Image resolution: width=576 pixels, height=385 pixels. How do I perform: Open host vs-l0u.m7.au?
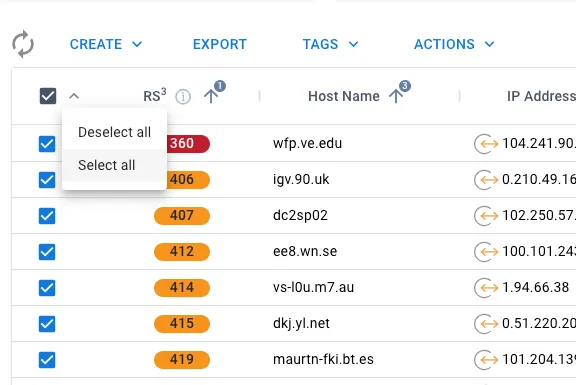313,288
